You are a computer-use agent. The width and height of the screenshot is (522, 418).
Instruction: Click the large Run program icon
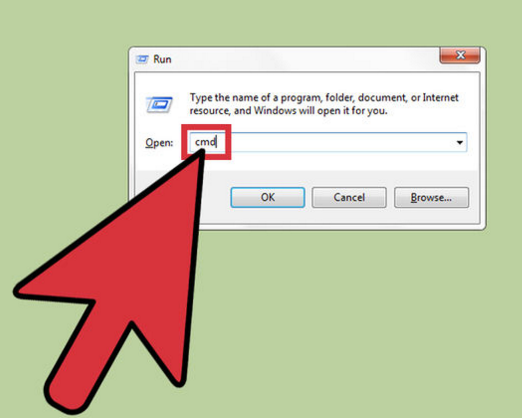(159, 104)
